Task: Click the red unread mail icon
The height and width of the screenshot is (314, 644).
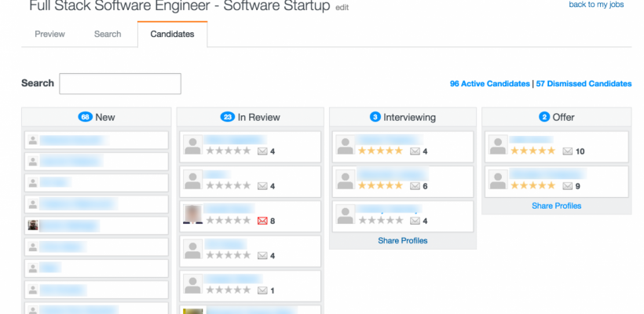Action: [x=262, y=221]
